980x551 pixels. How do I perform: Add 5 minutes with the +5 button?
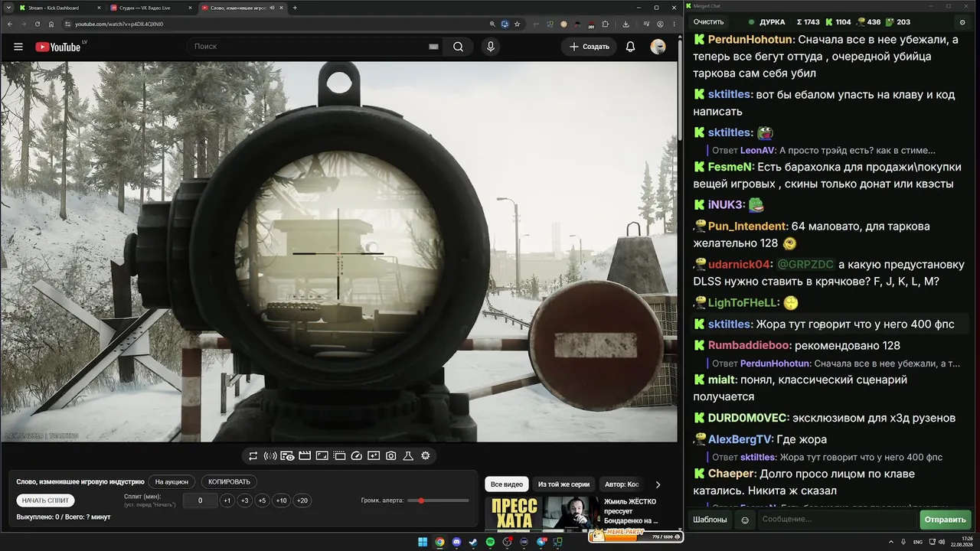tap(262, 500)
